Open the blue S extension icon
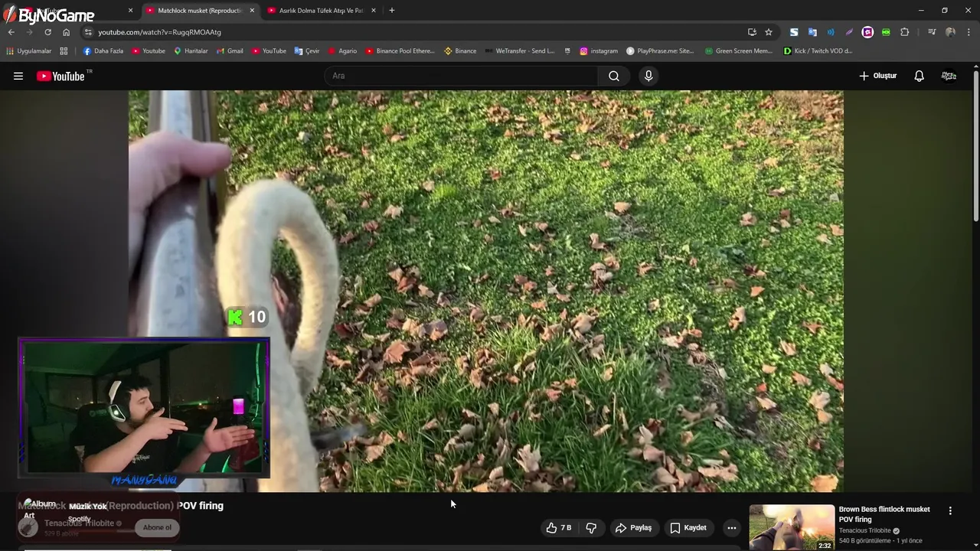980x551 pixels. pos(794,32)
